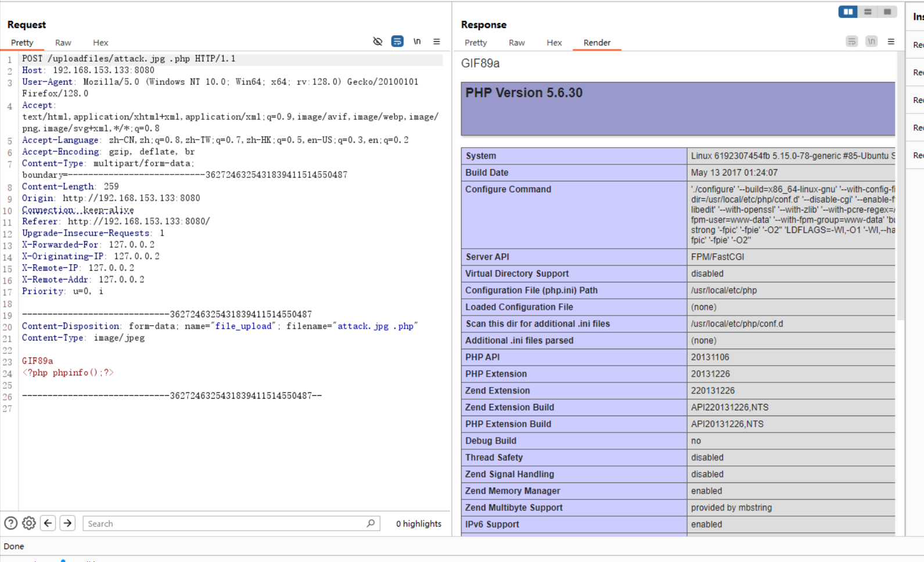Click the Connection: keep-alive header
This screenshot has width=924, height=562.
[x=78, y=210]
